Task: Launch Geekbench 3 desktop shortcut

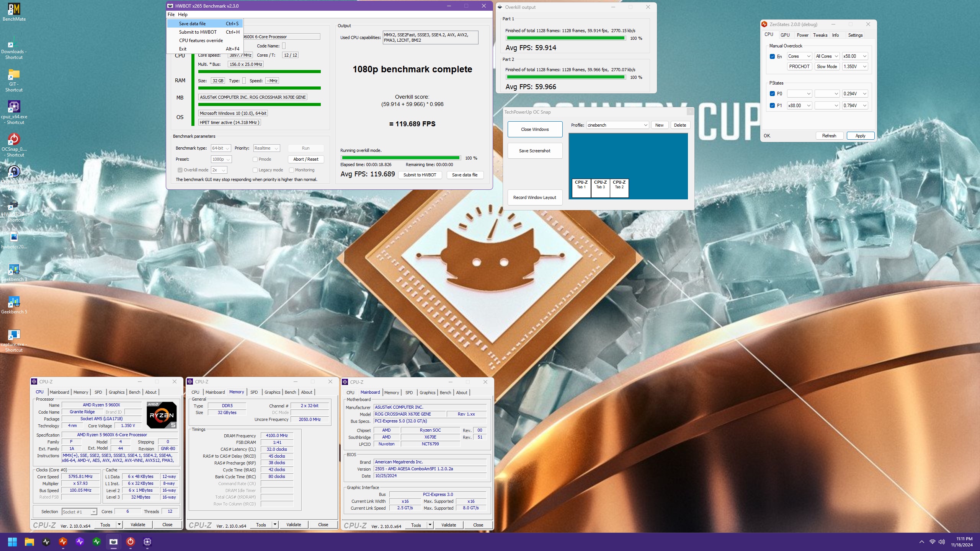Action: [x=14, y=272]
